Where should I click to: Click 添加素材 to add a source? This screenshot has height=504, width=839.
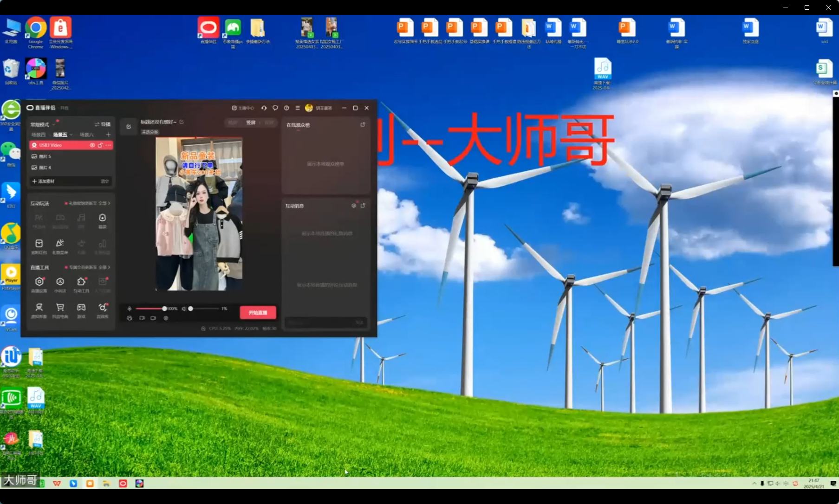(x=44, y=181)
